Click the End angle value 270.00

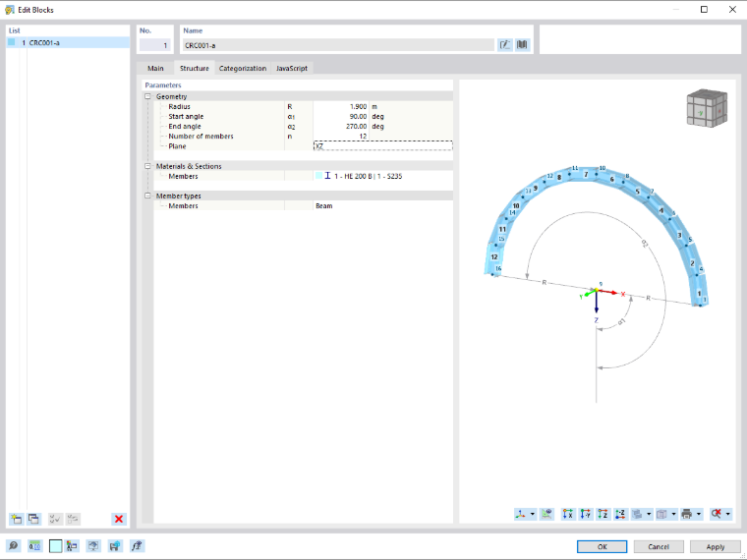tap(341, 127)
